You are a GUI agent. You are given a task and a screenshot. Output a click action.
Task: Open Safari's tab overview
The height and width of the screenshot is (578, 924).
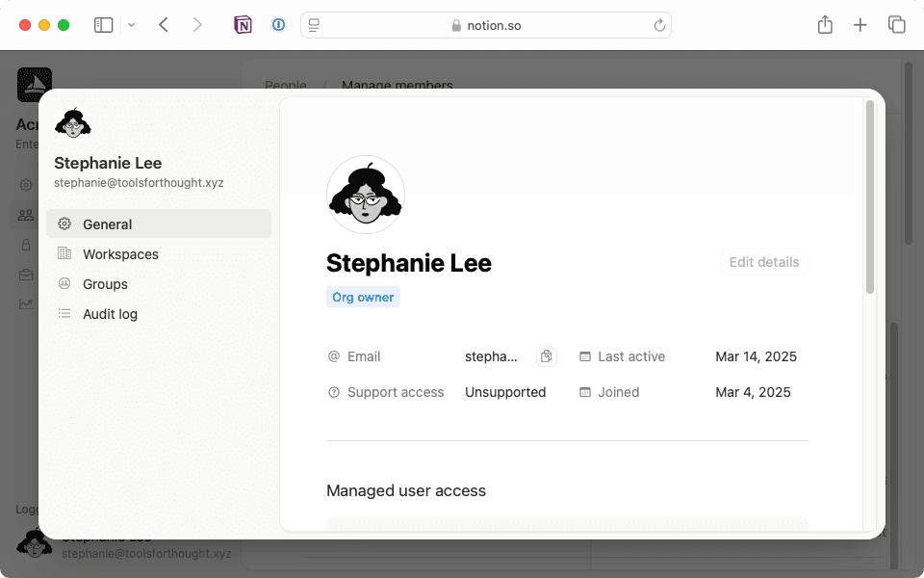coord(896,25)
